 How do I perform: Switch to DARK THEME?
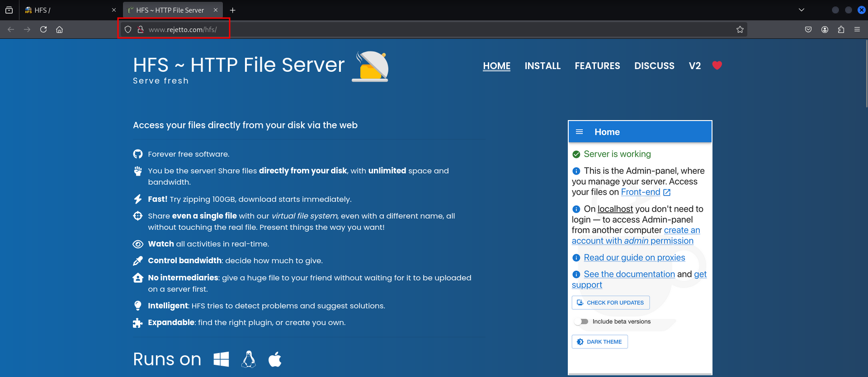tap(599, 342)
